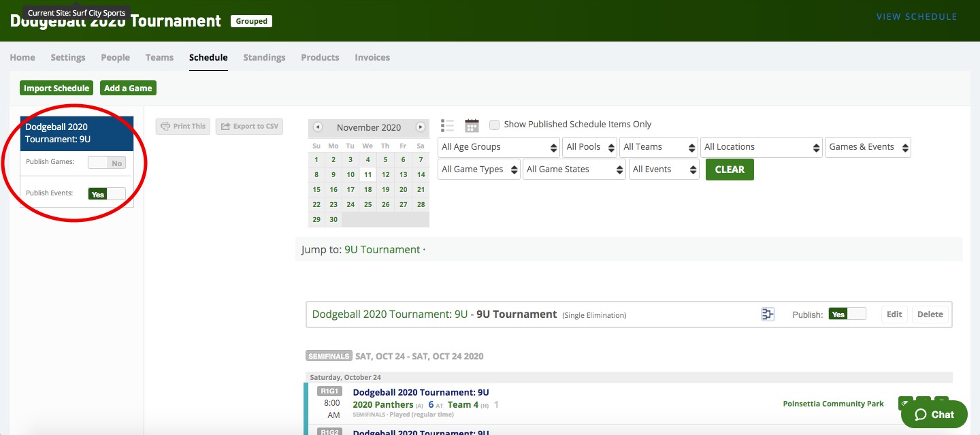Select the Schedule tab
This screenshot has width=980, height=435.
pos(208,57)
